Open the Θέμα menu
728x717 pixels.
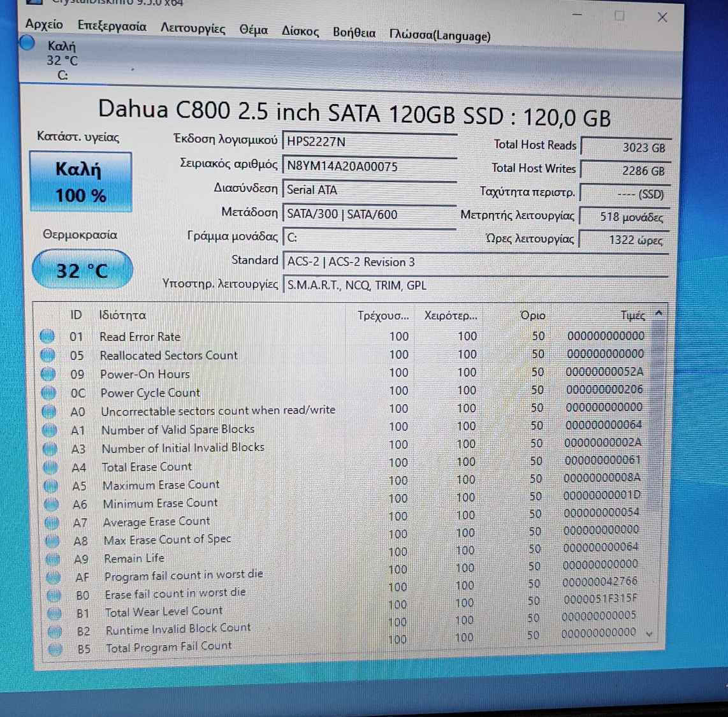[x=254, y=31]
